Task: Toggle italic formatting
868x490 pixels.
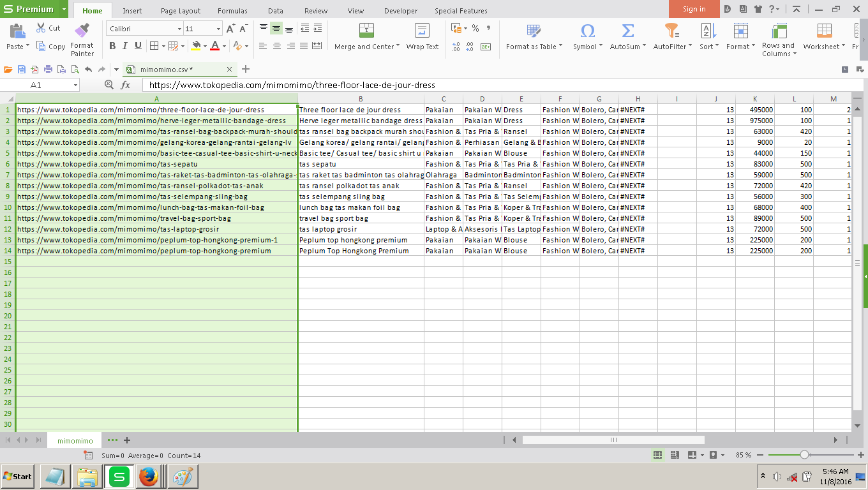Action: pyautogui.click(x=125, y=46)
